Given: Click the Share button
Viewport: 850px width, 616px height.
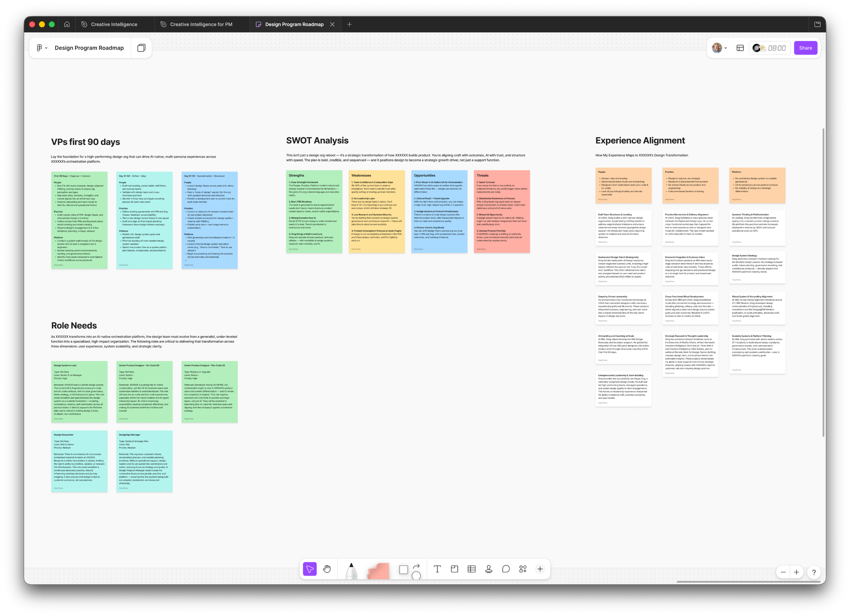Looking at the screenshot, I should 805,48.
